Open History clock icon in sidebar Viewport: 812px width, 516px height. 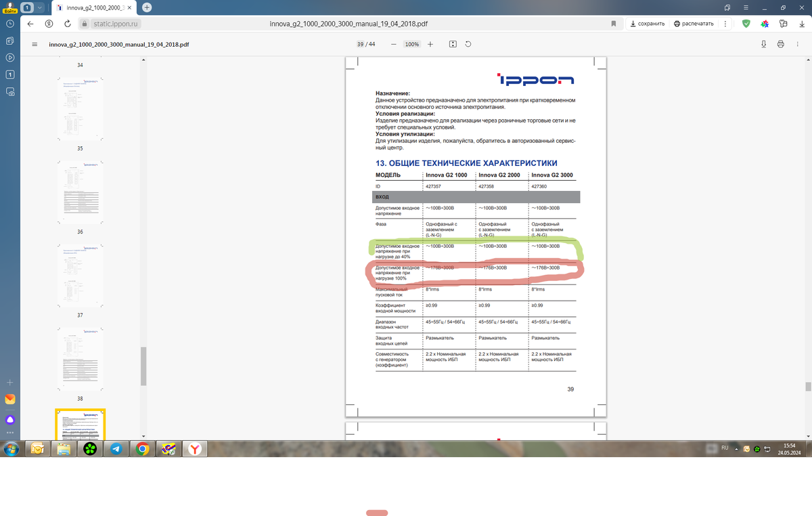point(10,24)
